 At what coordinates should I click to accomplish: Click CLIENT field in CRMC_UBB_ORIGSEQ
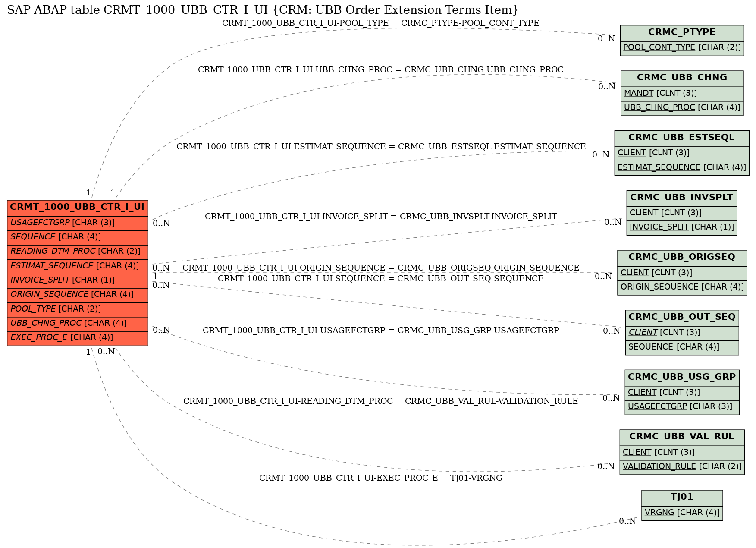682,273
